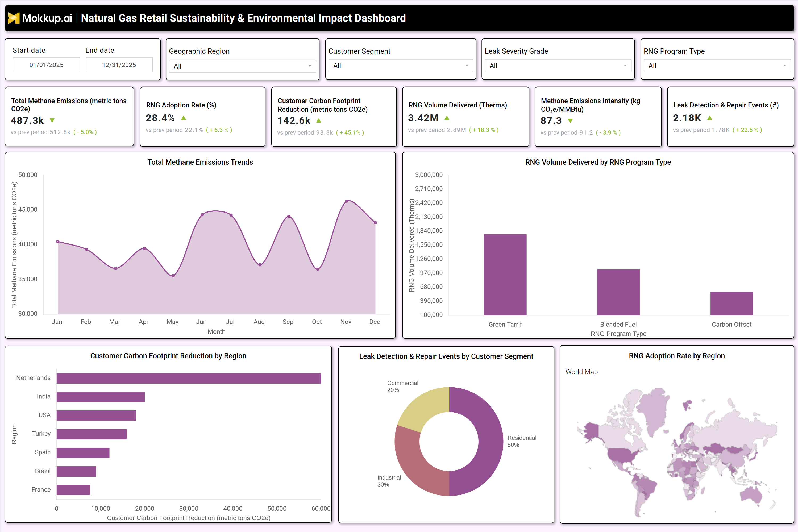Click the Sep data point on emissions trend
This screenshot has height=532, width=798.
[289, 216]
